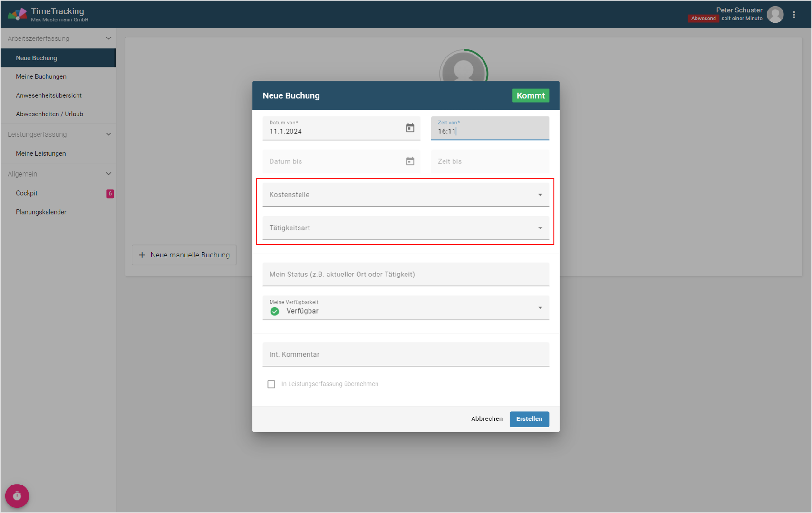Click the stopwatch timer floating button
Viewport: 812px width, 513px height.
pos(17,496)
